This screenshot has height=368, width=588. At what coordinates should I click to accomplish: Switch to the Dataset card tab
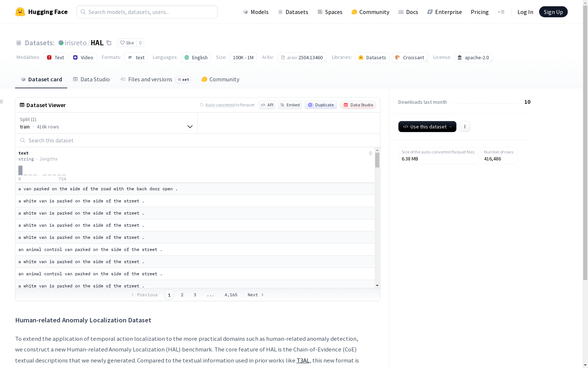tap(41, 79)
